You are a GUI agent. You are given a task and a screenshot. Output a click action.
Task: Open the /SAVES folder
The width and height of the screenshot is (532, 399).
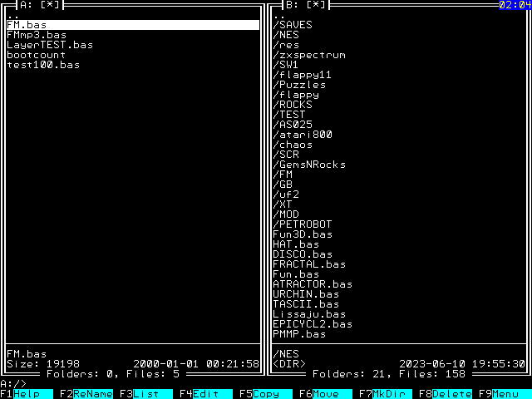pos(293,25)
